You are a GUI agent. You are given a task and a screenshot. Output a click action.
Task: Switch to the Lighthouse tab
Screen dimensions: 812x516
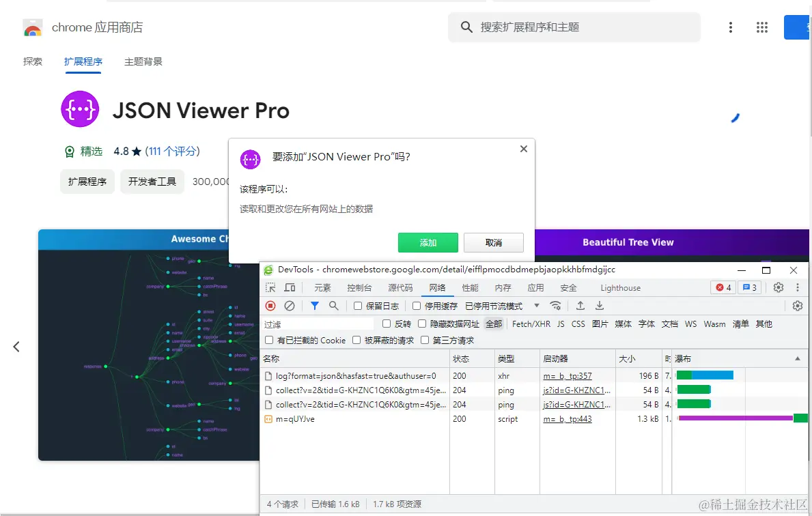[620, 288]
